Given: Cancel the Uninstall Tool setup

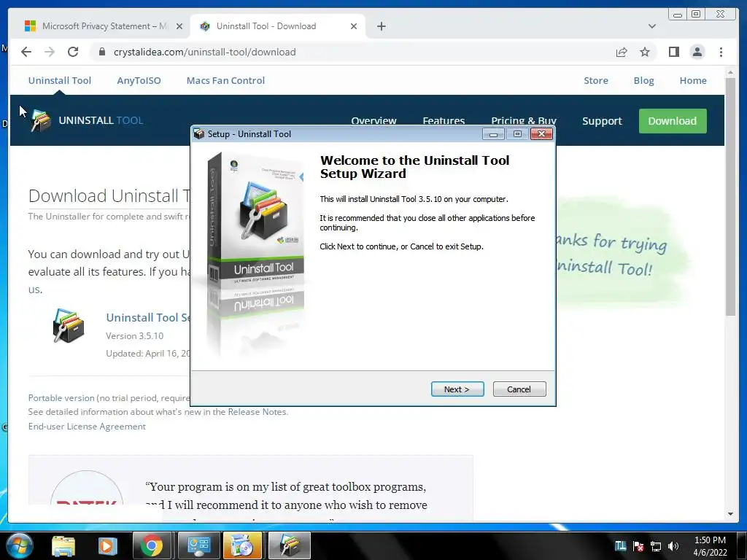Looking at the screenshot, I should pos(519,389).
